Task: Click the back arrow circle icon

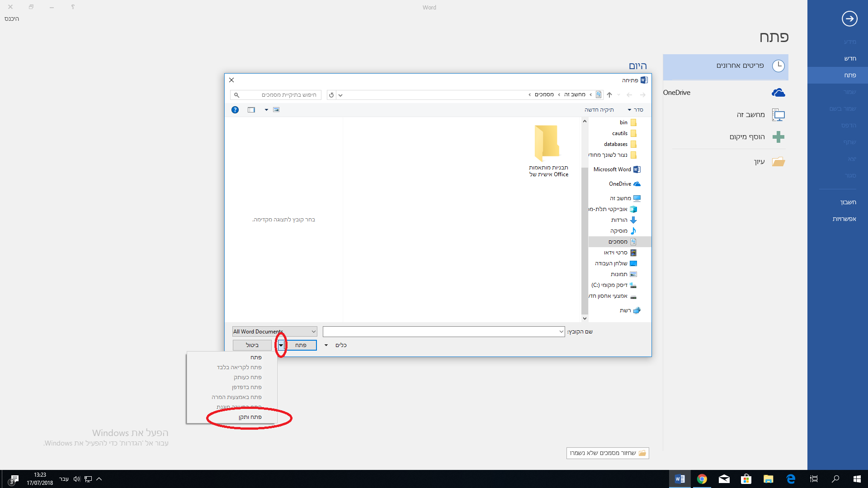Action: 849,19
